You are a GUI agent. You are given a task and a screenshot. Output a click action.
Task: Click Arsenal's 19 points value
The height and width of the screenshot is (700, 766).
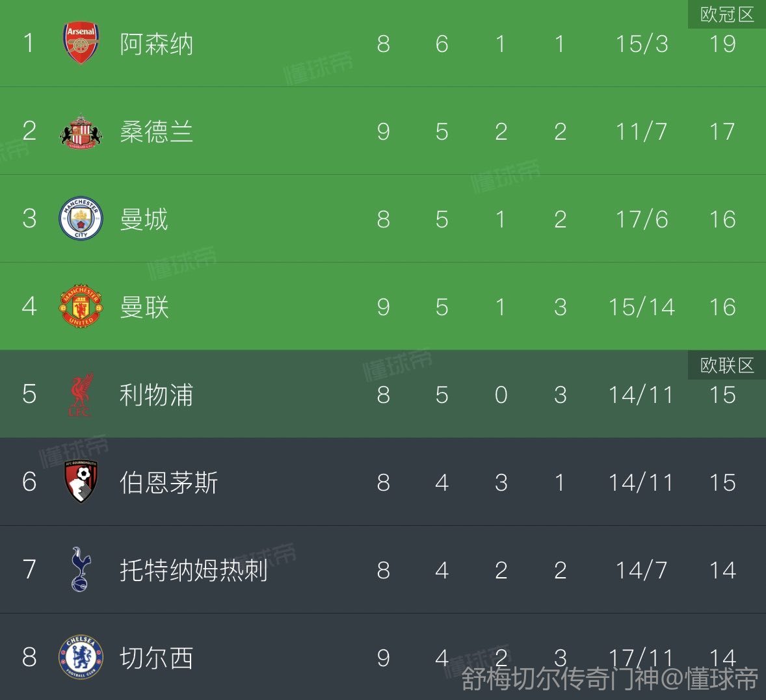pos(722,44)
